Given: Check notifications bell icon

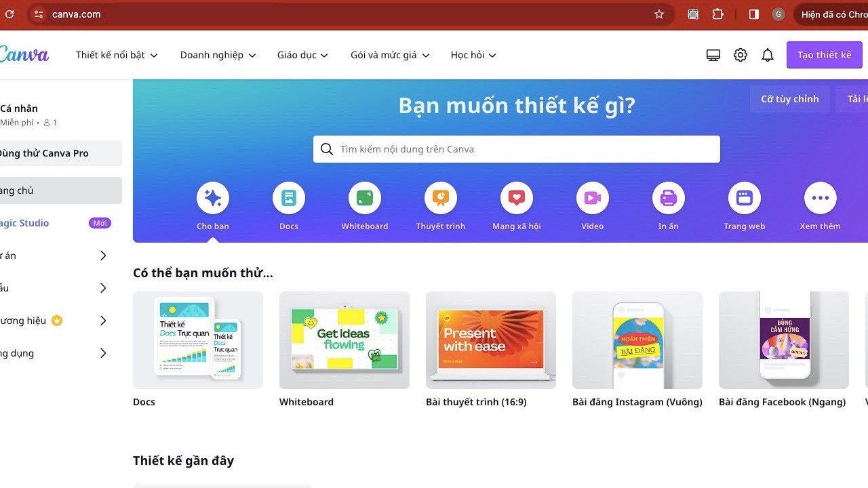Looking at the screenshot, I should click(768, 55).
